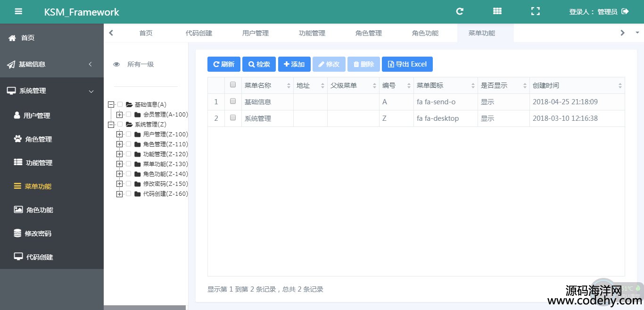
Task: Open the grid apps icon in header
Action: point(497,11)
